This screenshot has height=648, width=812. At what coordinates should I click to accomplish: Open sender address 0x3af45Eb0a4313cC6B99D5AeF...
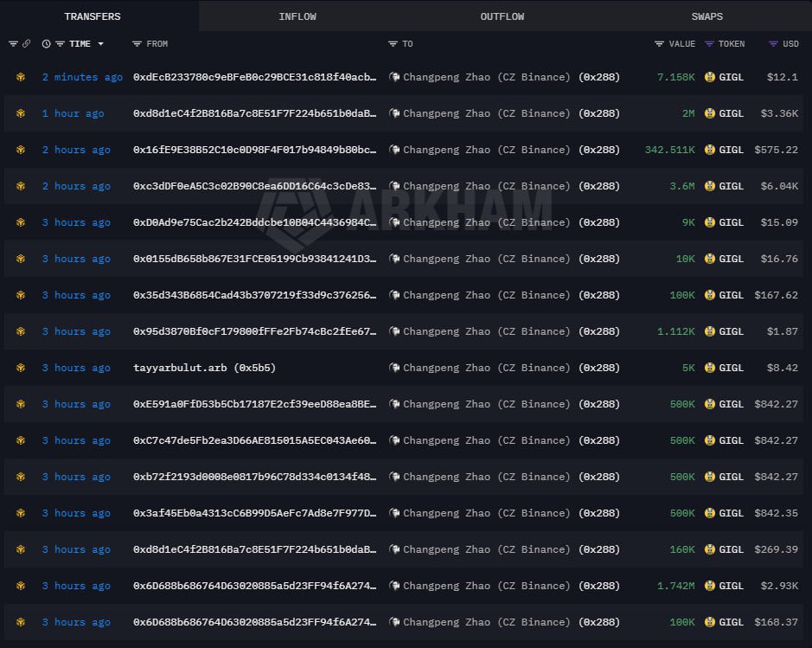[255, 513]
